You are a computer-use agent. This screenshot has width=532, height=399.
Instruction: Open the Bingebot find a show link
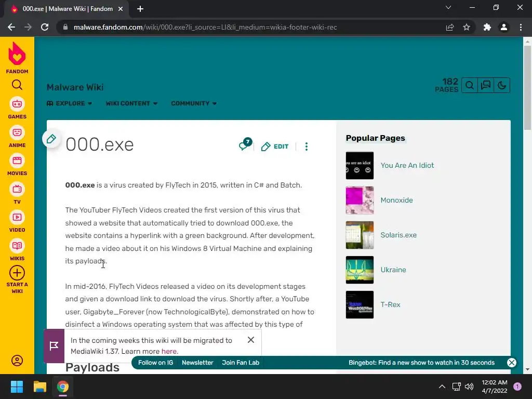(421, 362)
